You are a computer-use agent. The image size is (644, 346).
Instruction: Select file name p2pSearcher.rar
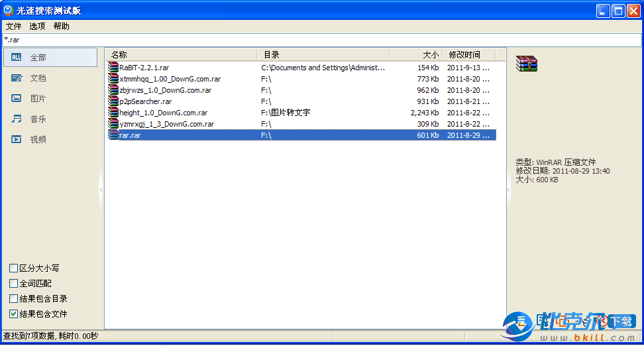146,101
